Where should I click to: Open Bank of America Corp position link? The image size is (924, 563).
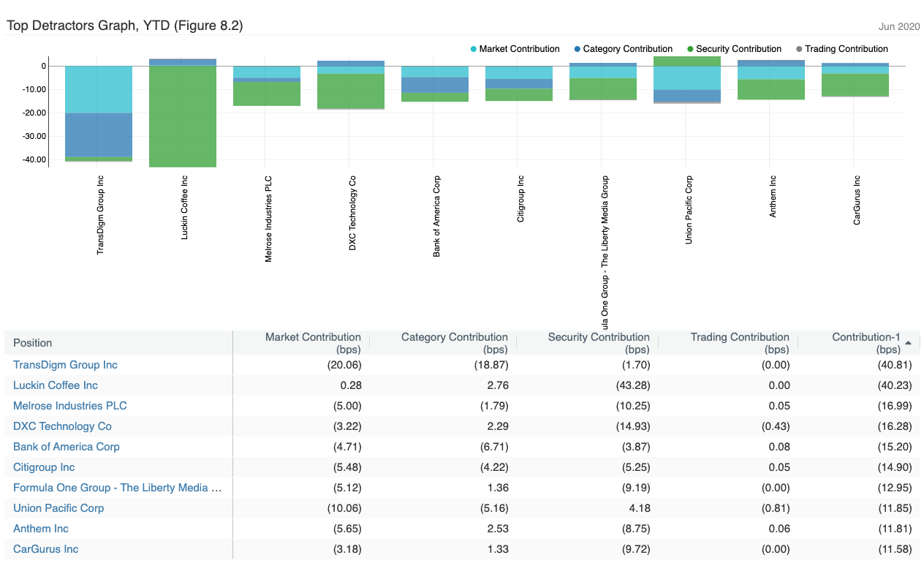point(67,447)
